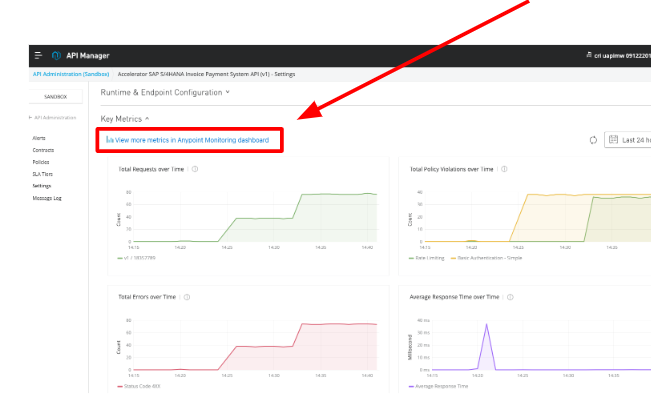Viewport: 651px width, 395px height.
Task: Open info icon beside Average Response Time over Time
Action: pyautogui.click(x=510, y=297)
